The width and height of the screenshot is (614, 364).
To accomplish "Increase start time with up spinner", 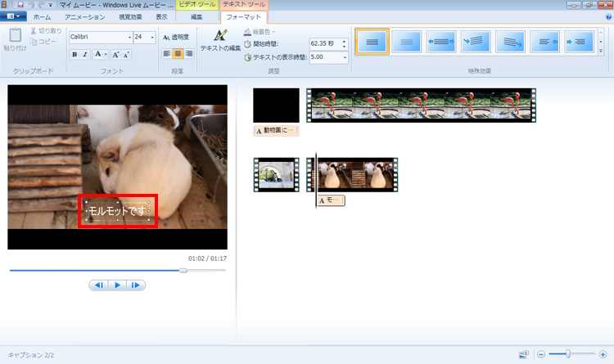I will point(344,41).
